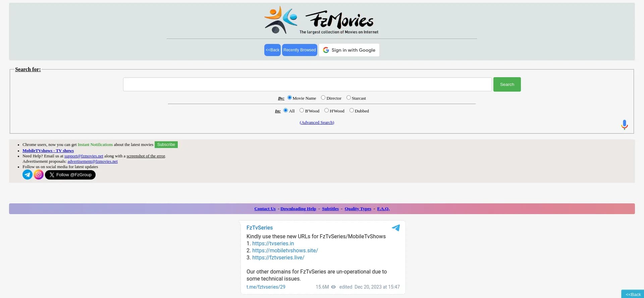Email support@fzmovies.net link

84,156
